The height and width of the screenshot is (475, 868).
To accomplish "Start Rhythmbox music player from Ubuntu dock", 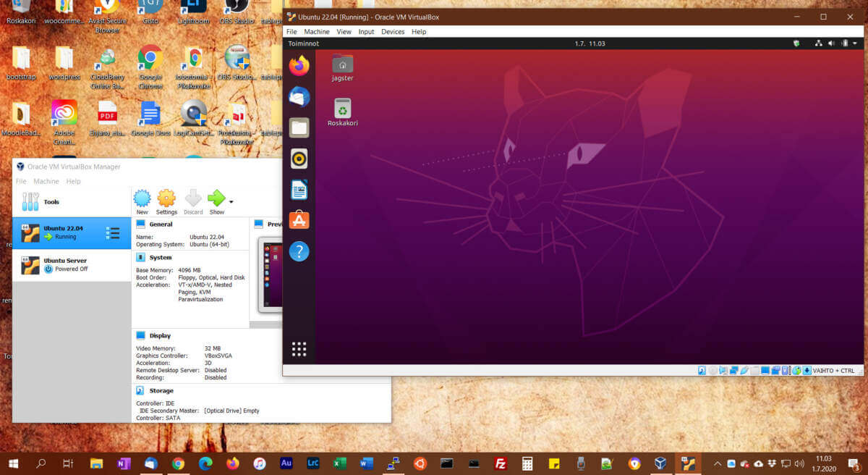I will point(299,159).
